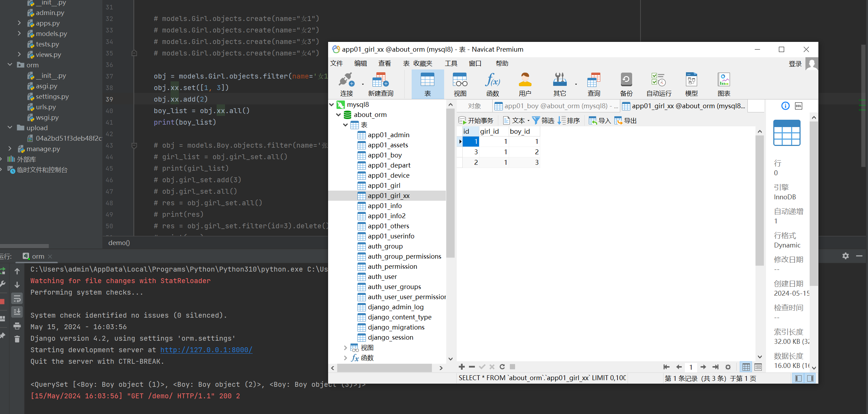Open PyCharm run panel settings gear
This screenshot has width=868, height=414.
pos(846,256)
